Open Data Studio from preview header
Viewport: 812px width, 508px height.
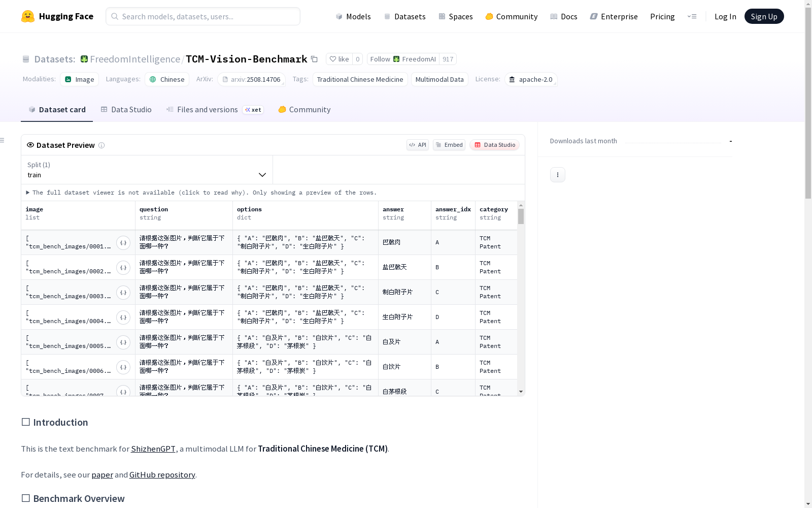[x=495, y=145]
